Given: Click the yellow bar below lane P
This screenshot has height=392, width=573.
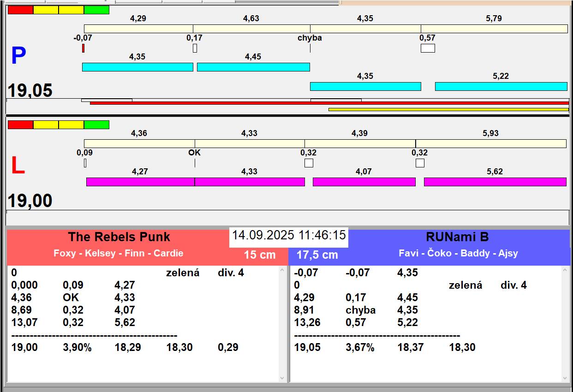Looking at the screenshot, I should [x=448, y=109].
